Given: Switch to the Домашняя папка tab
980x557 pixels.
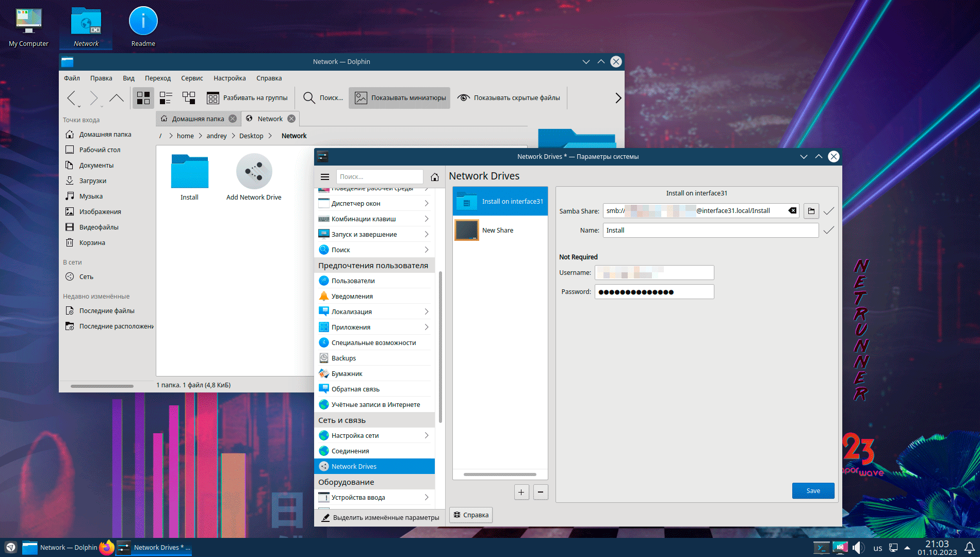Looking at the screenshot, I should pyautogui.click(x=198, y=119).
